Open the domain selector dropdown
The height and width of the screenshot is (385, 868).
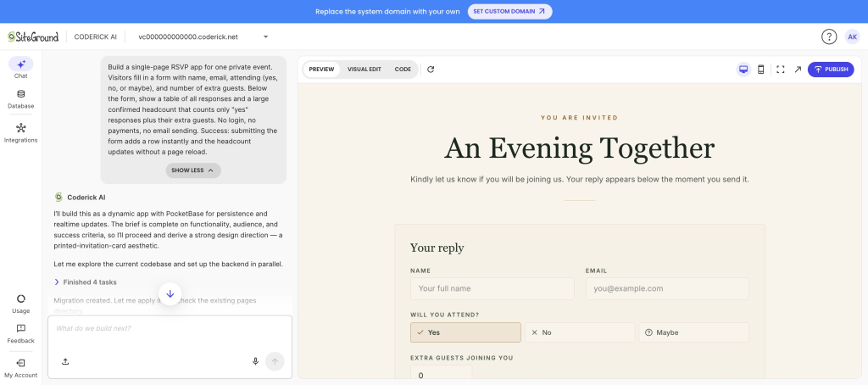[203, 36]
